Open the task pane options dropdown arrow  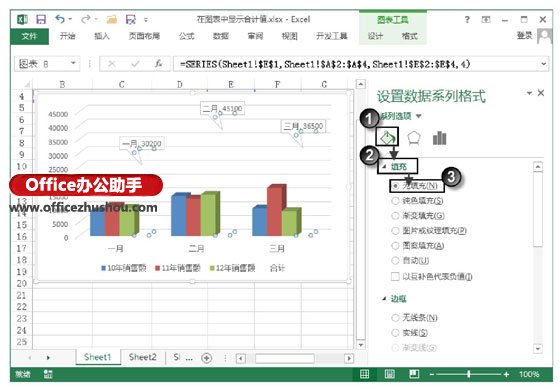click(x=529, y=93)
